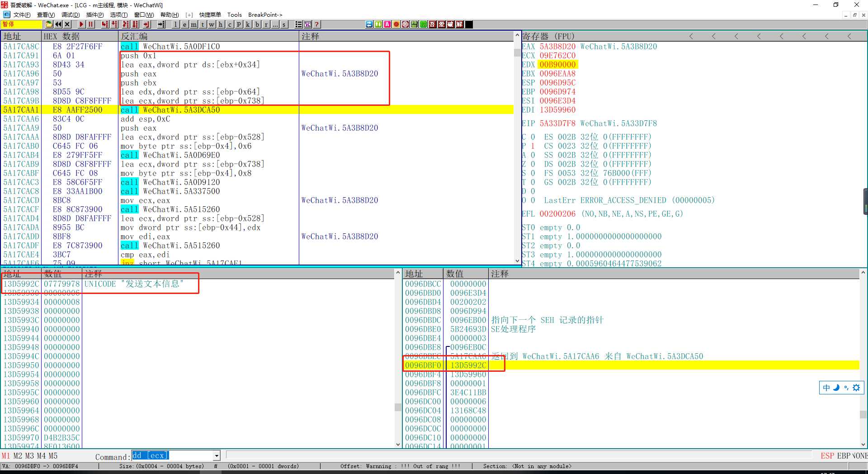This screenshot has width=868, height=474.
Task: Click the Step into toolbar icon
Action: point(105,24)
